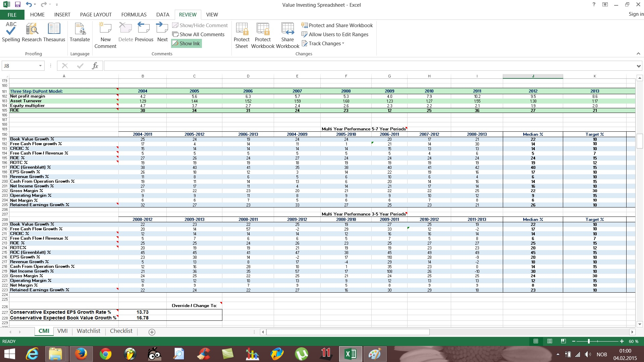Collapse the ribbon with the chevron
Image resolution: width=644 pixels, height=362 pixels.
[638, 54]
